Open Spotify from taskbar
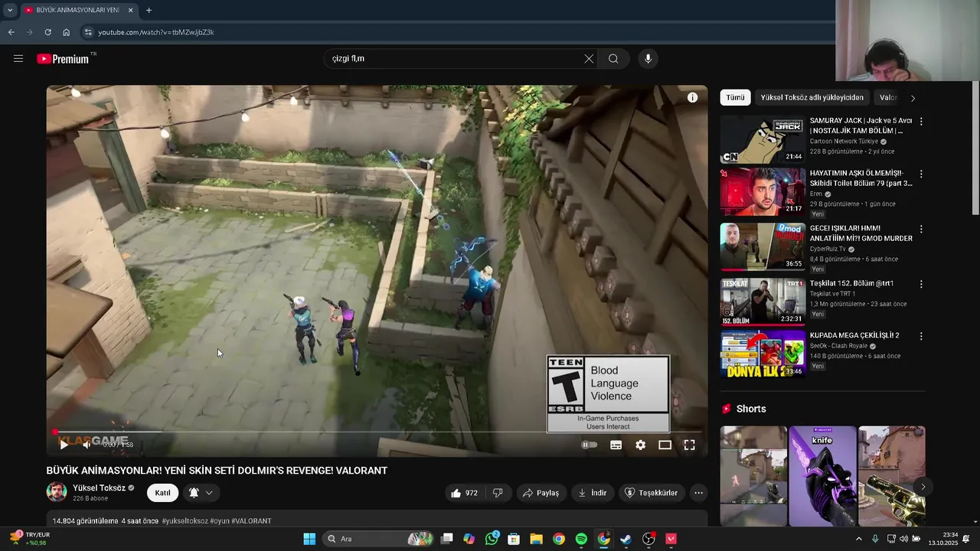This screenshot has width=980, height=551. tap(581, 539)
